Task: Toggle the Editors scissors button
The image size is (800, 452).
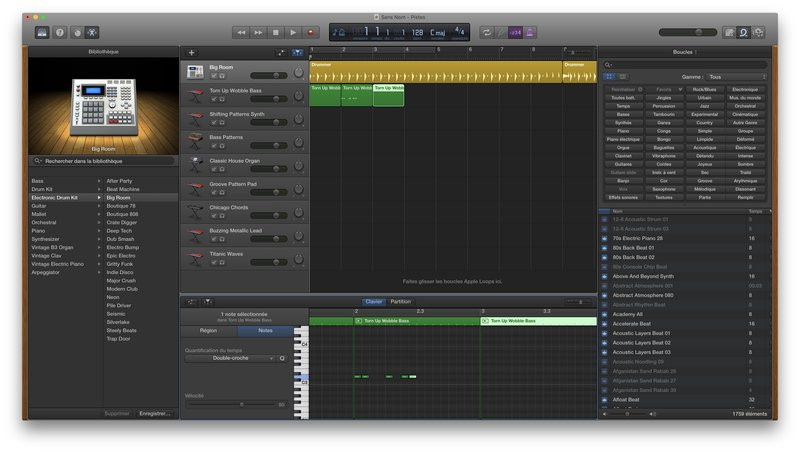Action: point(92,33)
